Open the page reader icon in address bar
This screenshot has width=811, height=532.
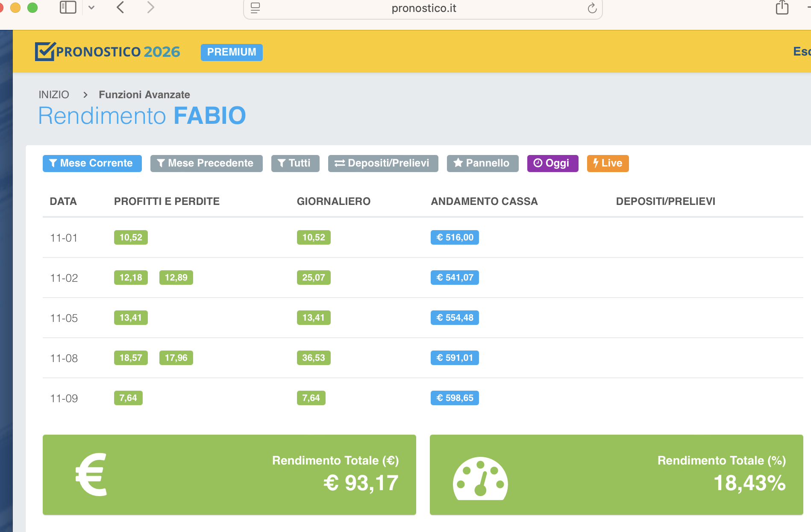click(x=255, y=8)
